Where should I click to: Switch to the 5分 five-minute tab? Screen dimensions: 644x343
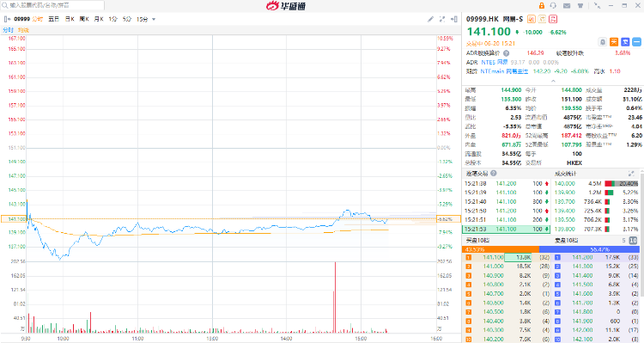127,19
